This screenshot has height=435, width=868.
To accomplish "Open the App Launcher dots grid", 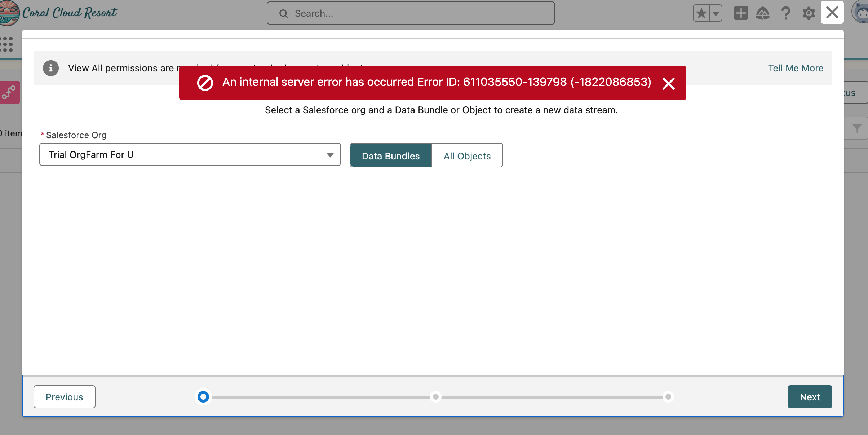I will pos(6,44).
